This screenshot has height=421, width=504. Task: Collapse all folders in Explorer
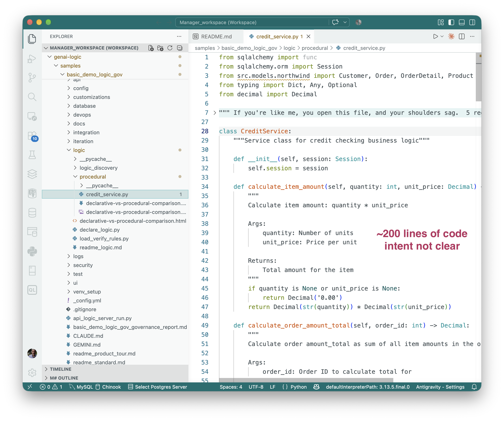[x=180, y=48]
